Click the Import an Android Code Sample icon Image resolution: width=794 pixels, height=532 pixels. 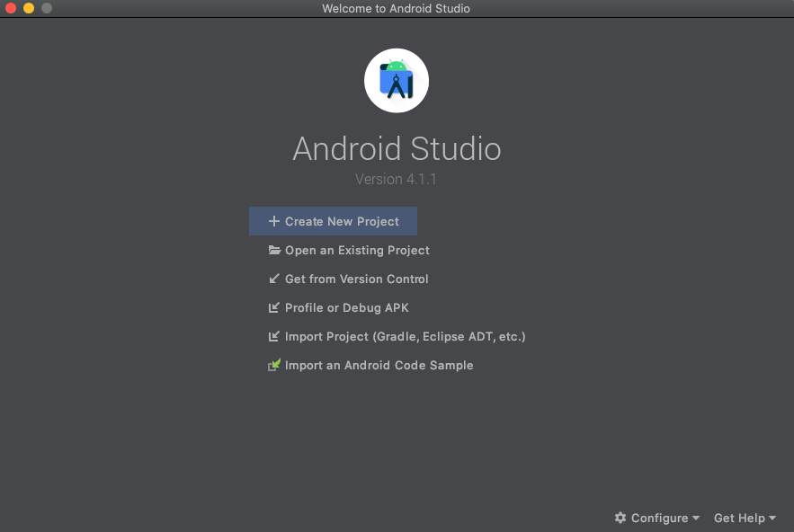click(x=273, y=365)
